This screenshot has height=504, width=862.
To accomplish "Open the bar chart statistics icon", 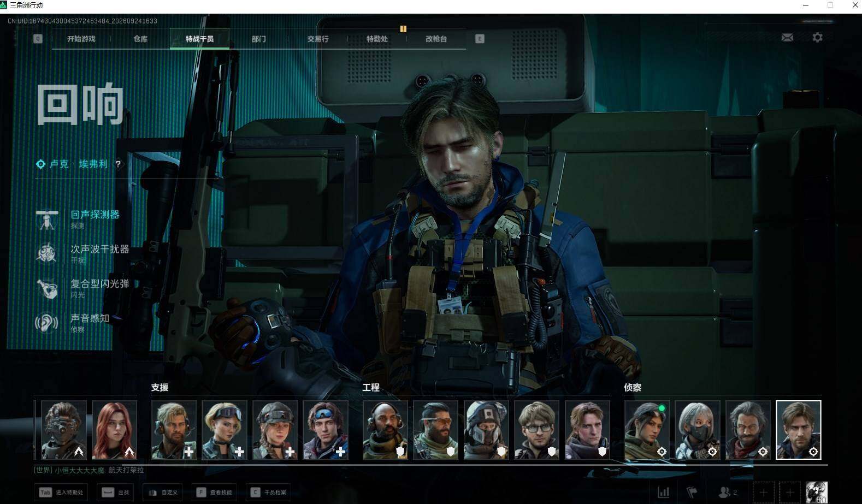I will [x=663, y=492].
